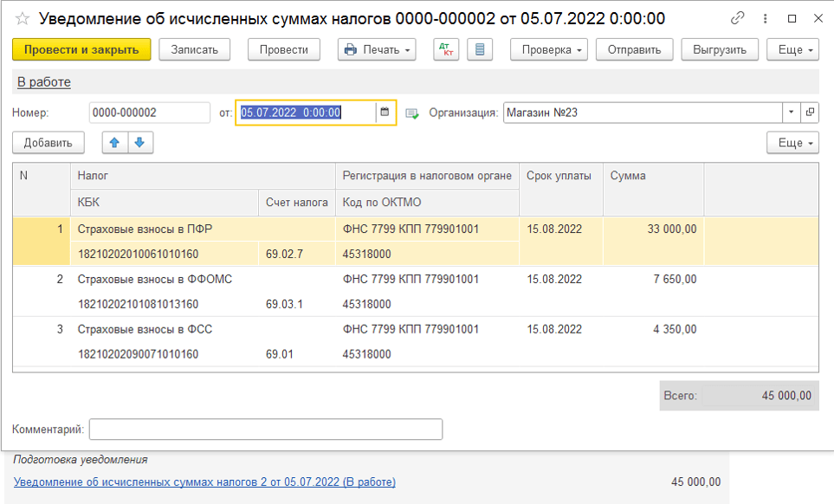Move selected row up with blue arrow
This screenshot has height=504, width=834.
tap(114, 141)
